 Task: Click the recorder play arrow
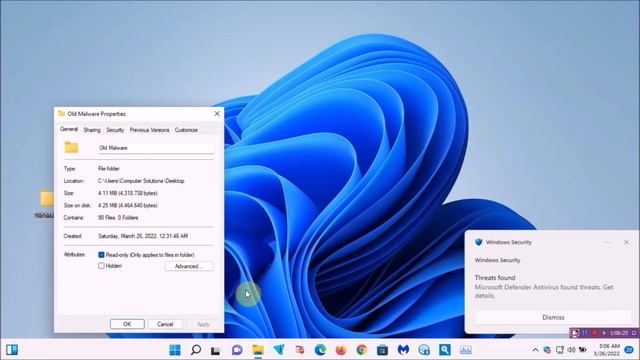(x=604, y=333)
